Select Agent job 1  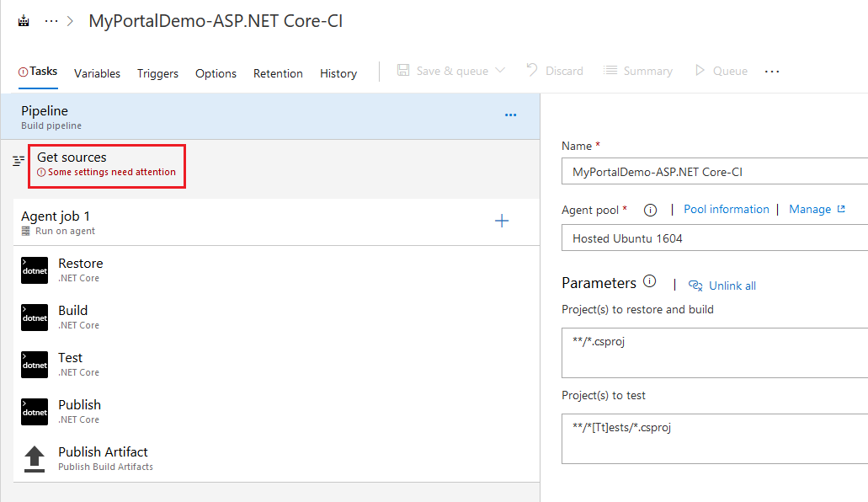pyautogui.click(x=276, y=222)
